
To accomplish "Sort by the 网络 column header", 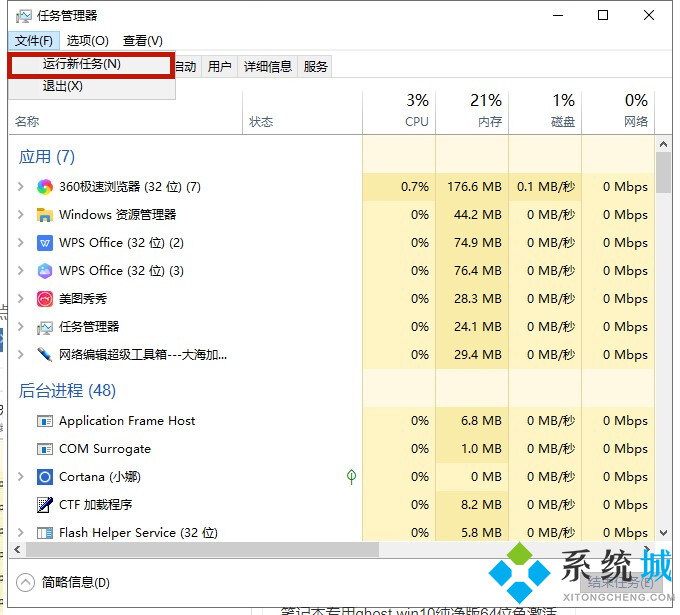I will pyautogui.click(x=618, y=112).
